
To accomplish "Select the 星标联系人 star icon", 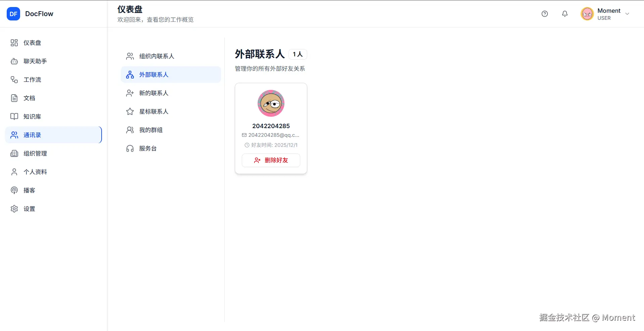I will tap(130, 111).
